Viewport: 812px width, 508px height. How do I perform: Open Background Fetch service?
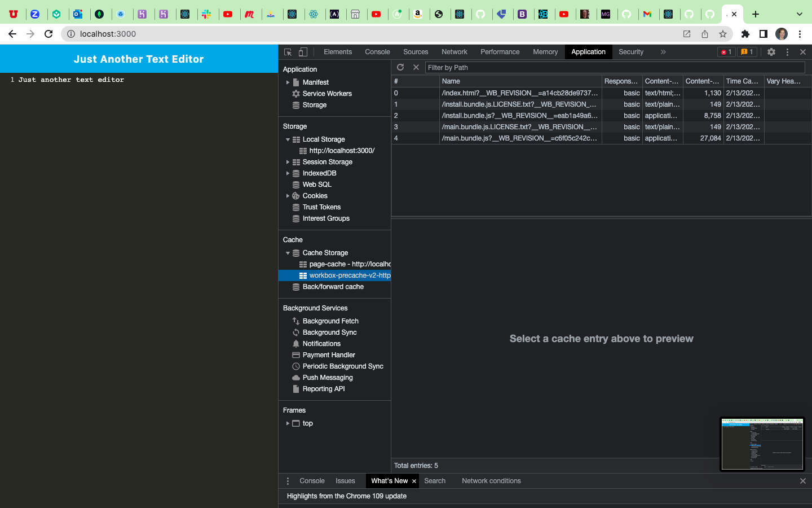(330, 321)
